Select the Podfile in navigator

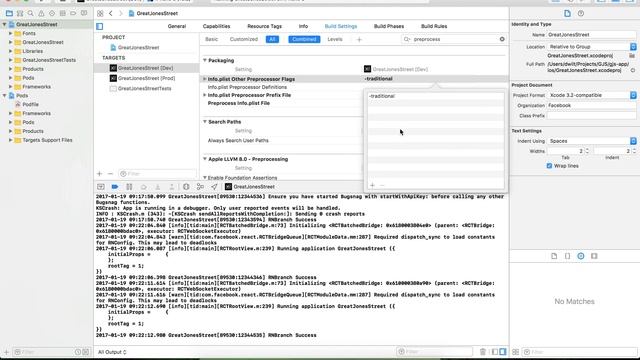coord(30,104)
